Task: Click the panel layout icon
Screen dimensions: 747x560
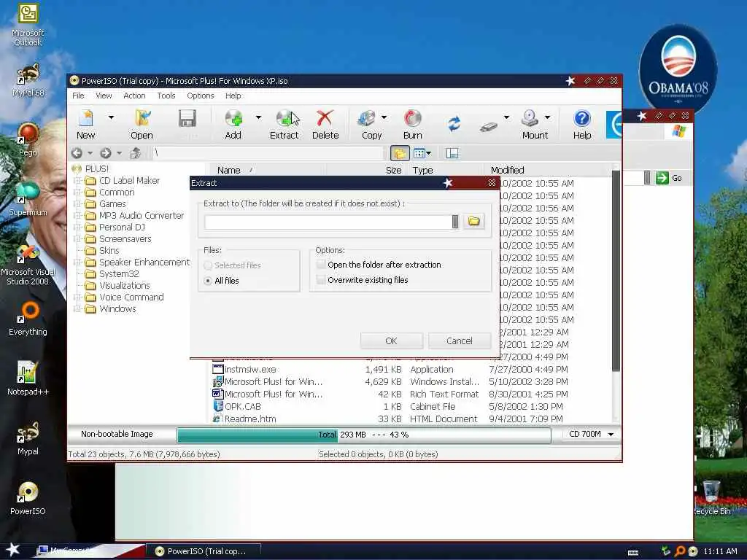Action: [452, 153]
